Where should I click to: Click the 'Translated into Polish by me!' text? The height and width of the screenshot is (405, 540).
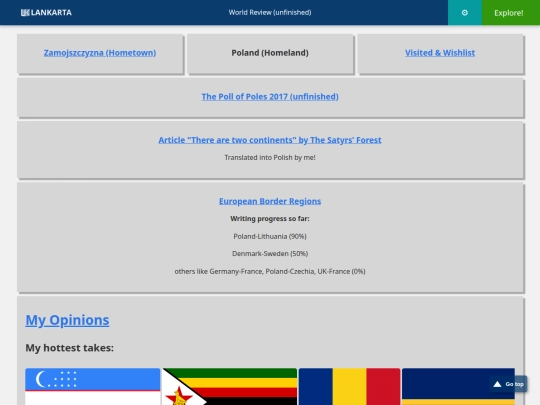pos(270,157)
